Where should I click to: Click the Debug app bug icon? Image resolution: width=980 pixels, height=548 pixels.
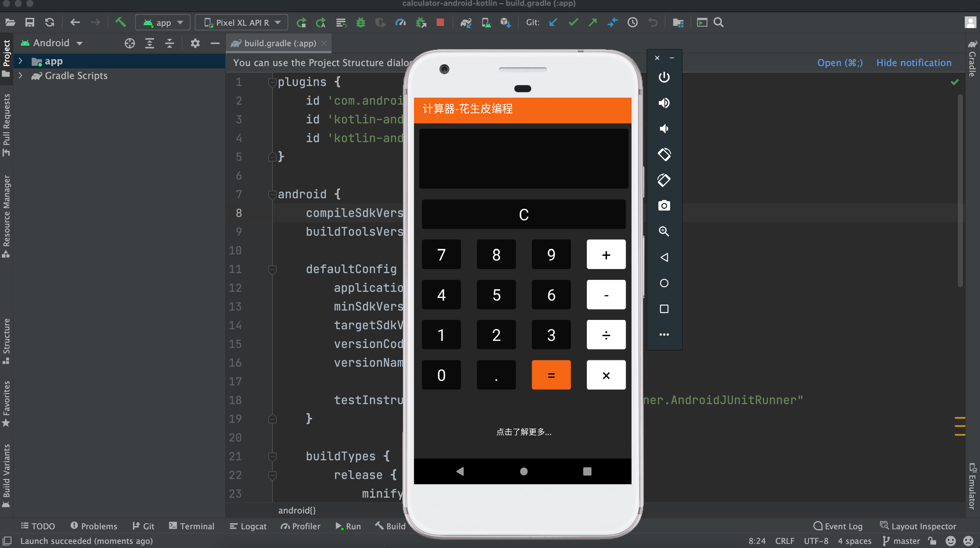point(361,23)
